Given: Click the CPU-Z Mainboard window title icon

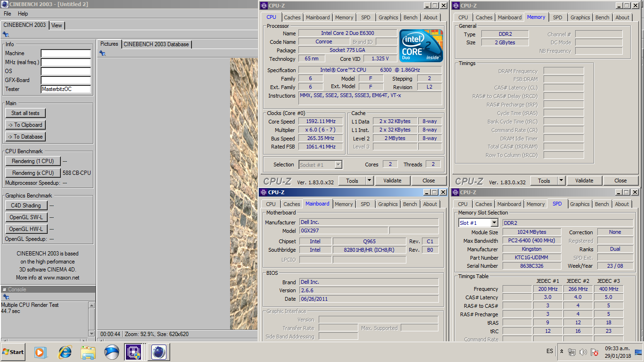Looking at the screenshot, I should pos(264,192).
